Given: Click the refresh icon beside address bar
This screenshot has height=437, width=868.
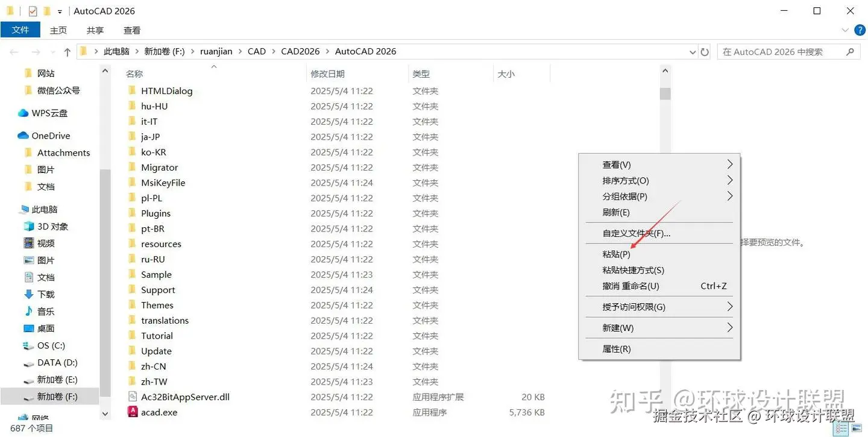Looking at the screenshot, I should pyautogui.click(x=705, y=52).
